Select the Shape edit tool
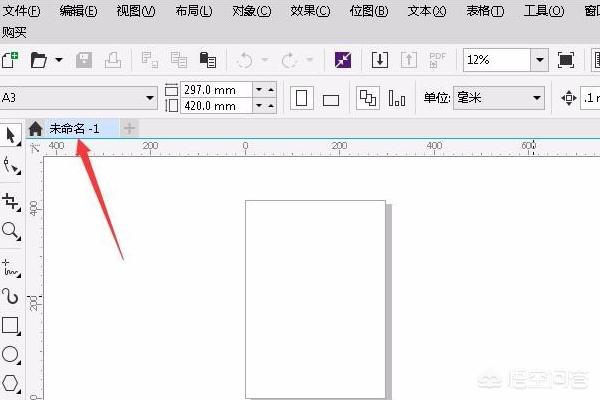Screen dimensions: 600x400 click(x=11, y=166)
